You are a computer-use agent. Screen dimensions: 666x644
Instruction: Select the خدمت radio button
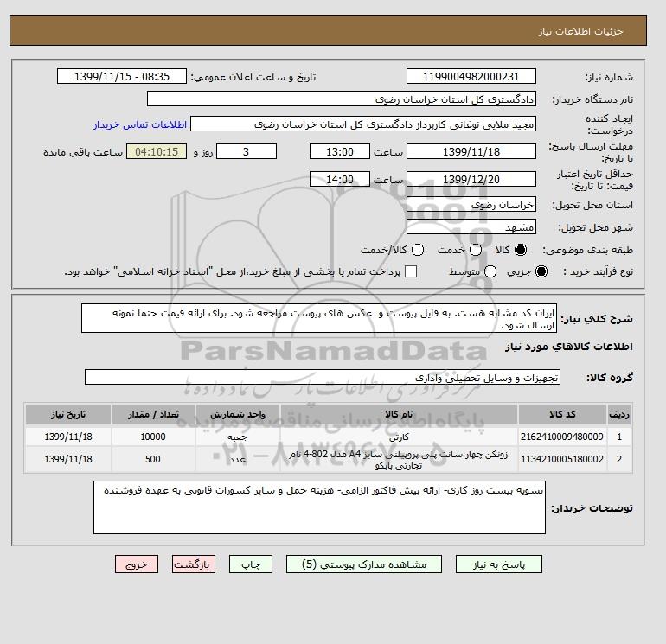[476, 250]
